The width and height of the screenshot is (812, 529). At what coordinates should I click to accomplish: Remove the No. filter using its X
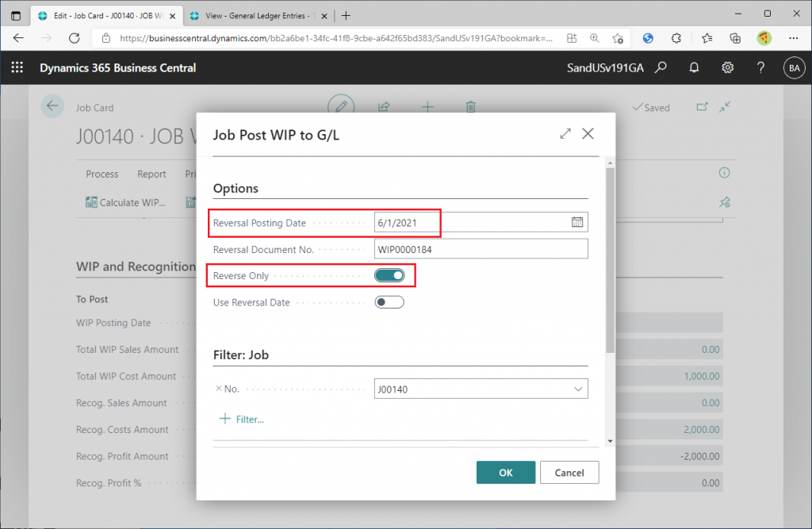pyautogui.click(x=218, y=389)
